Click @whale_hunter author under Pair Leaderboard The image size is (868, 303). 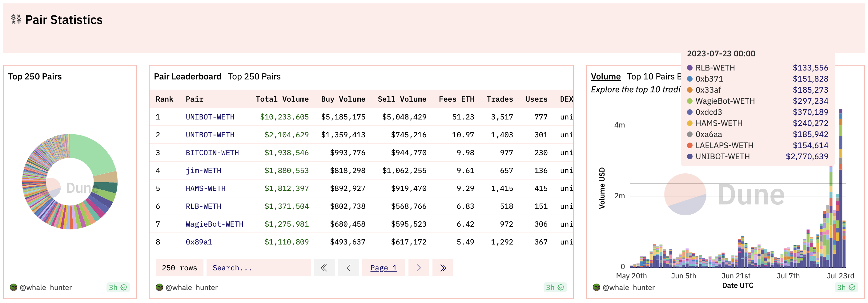point(191,288)
